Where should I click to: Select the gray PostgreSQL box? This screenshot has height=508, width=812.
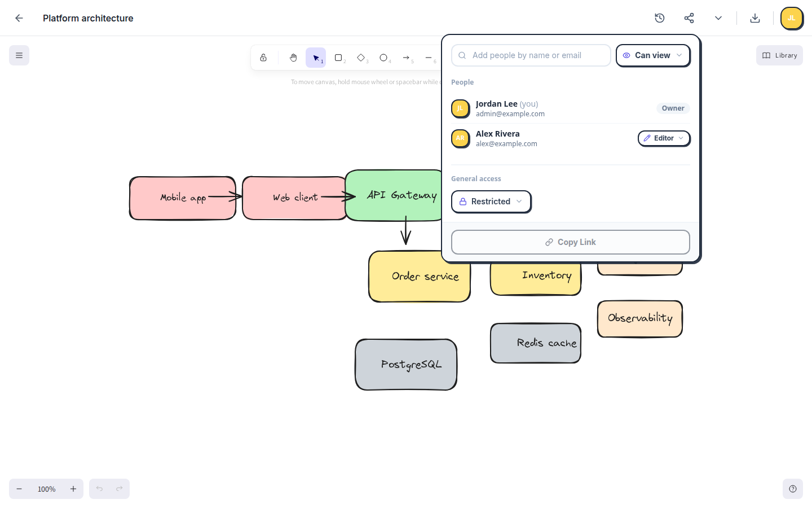point(406,365)
